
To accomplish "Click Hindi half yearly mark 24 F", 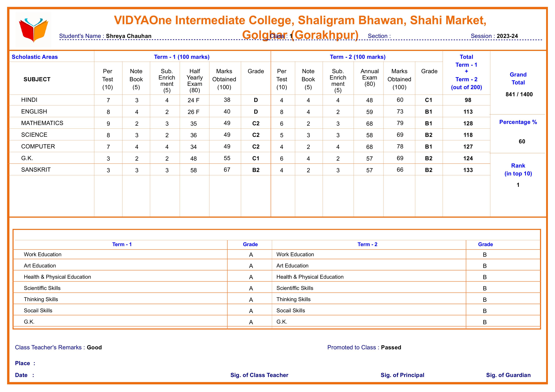I will [x=193, y=100].
